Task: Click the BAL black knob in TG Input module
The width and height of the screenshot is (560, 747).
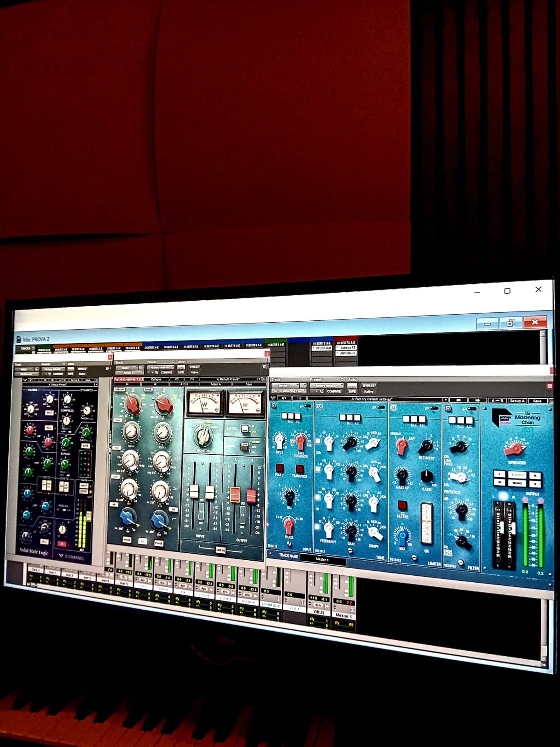Action: (x=290, y=496)
